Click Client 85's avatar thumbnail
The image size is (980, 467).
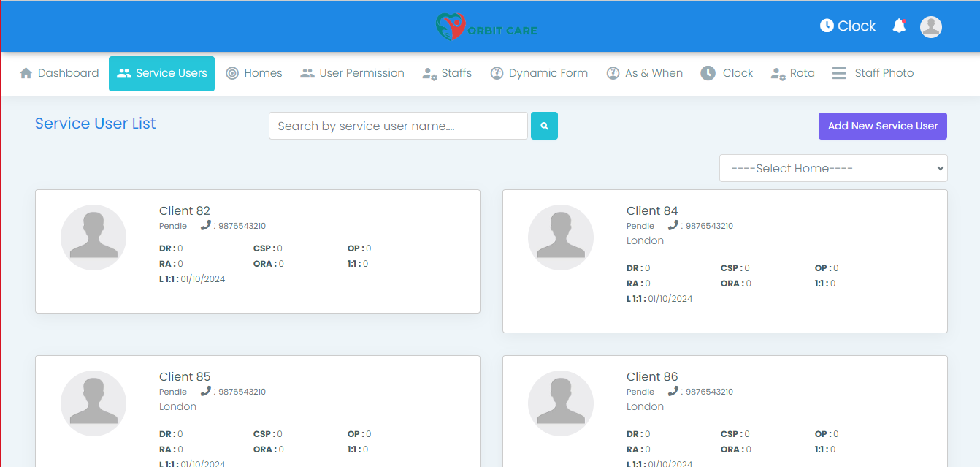pos(93,403)
